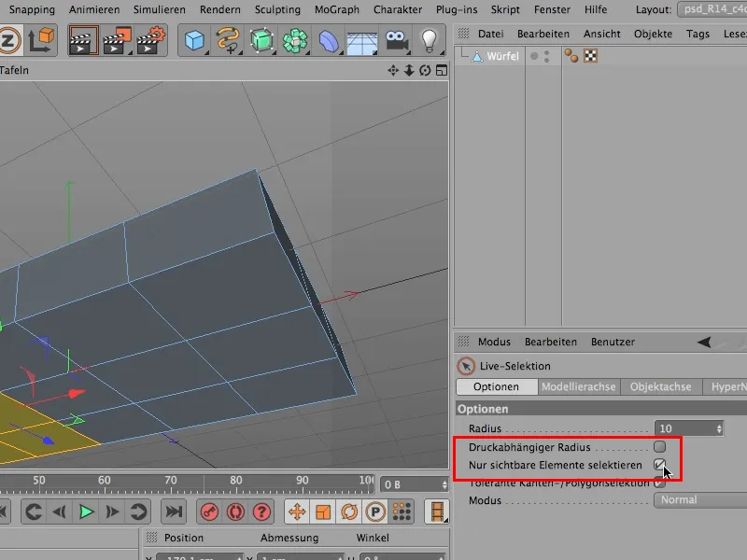Open Attribute Manager Bearbeiten menu
The height and width of the screenshot is (560, 747).
click(551, 342)
